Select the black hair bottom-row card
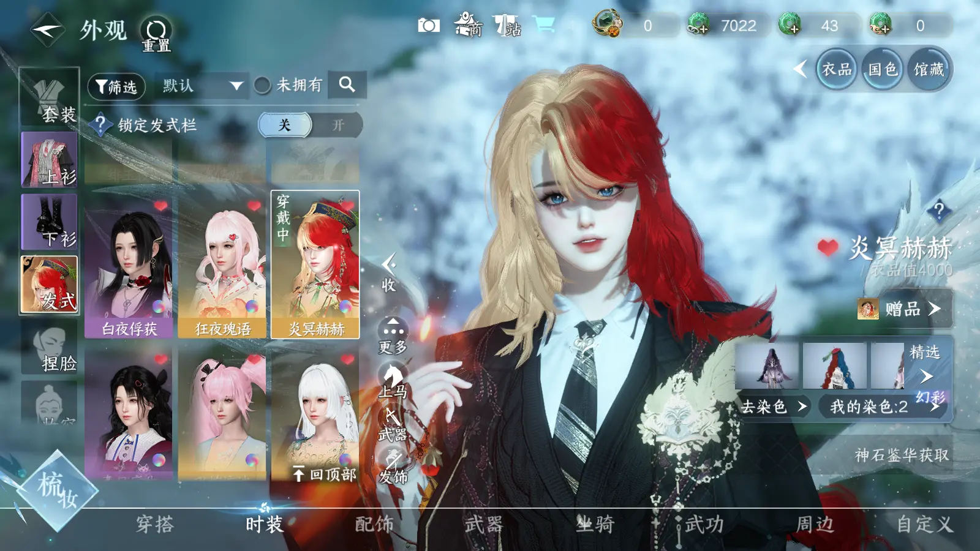Screen dimensions: 980x551 129,414
